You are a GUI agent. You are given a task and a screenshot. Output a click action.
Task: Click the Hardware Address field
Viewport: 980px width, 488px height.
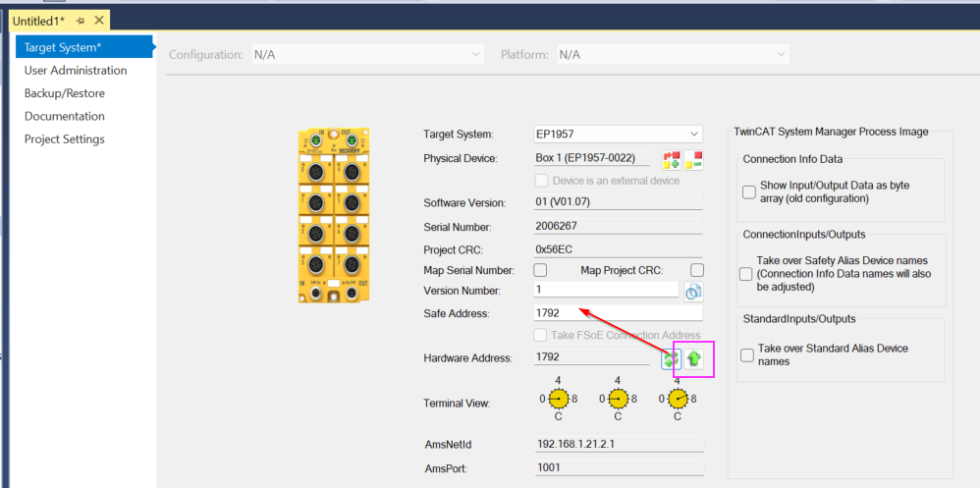click(591, 357)
